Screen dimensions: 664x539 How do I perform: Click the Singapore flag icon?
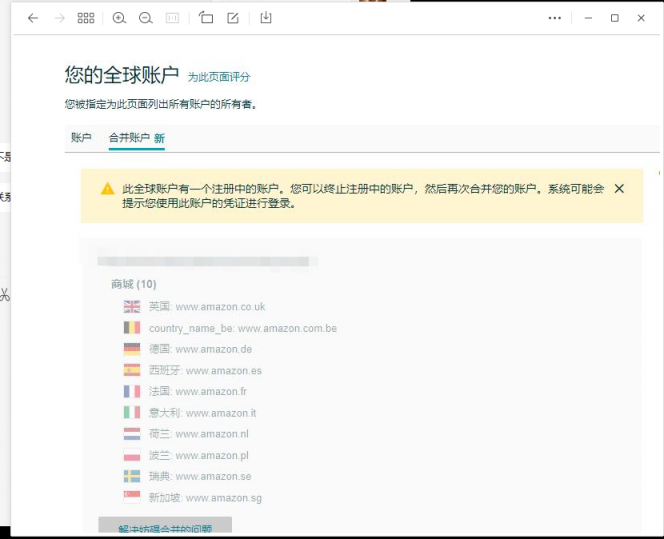coord(132,497)
